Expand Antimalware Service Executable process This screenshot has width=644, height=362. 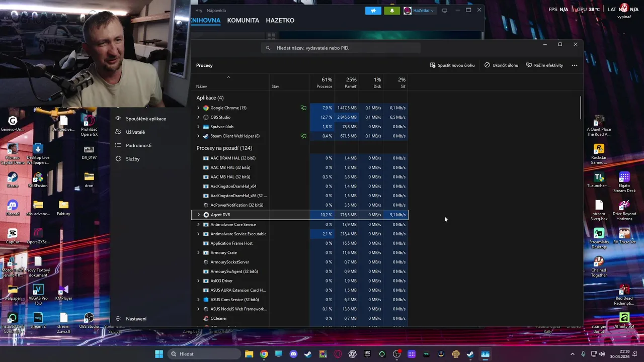point(198,234)
